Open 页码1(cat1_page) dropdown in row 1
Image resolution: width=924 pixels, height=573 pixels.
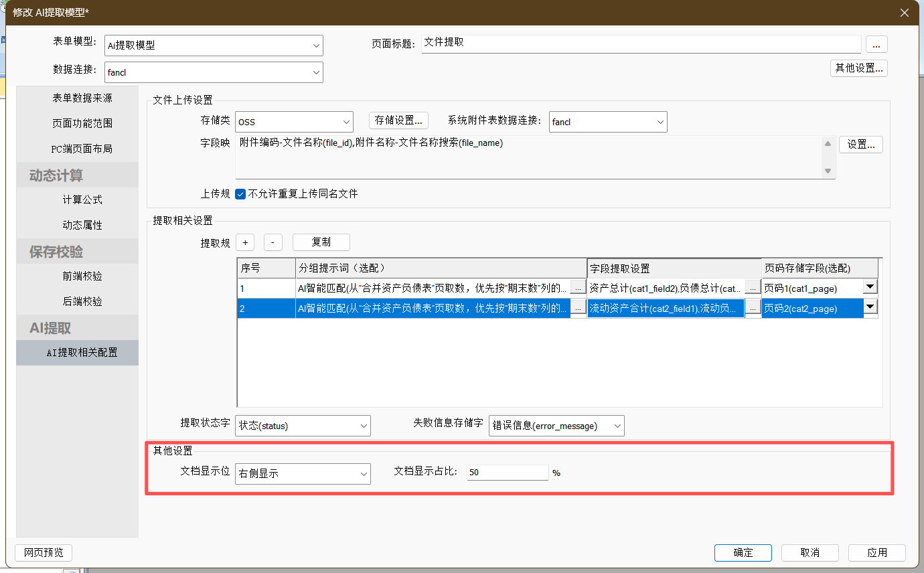(870, 287)
